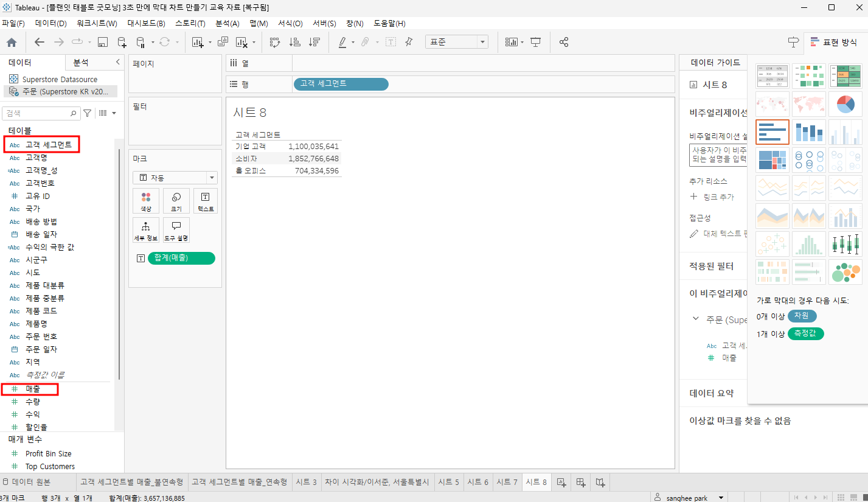Choose the box-and-whisker plot in Show Me

tap(845, 244)
